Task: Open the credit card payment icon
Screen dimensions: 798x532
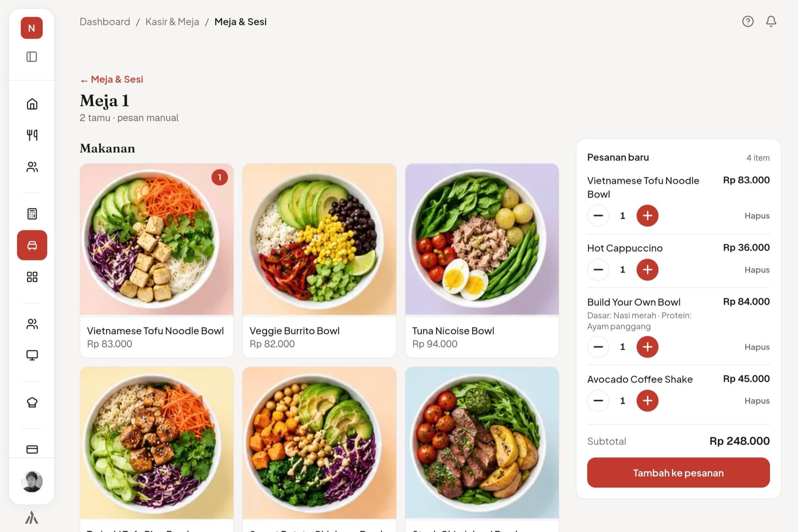Action: [x=32, y=449]
